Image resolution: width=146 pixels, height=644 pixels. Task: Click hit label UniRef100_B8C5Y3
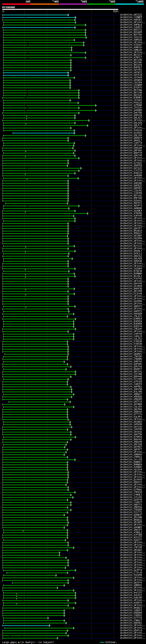[131, 203]
